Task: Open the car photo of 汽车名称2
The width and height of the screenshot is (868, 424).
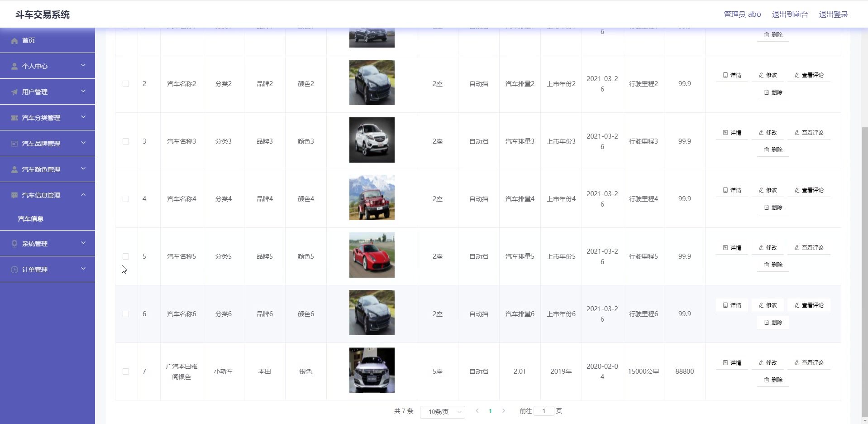Action: (372, 82)
